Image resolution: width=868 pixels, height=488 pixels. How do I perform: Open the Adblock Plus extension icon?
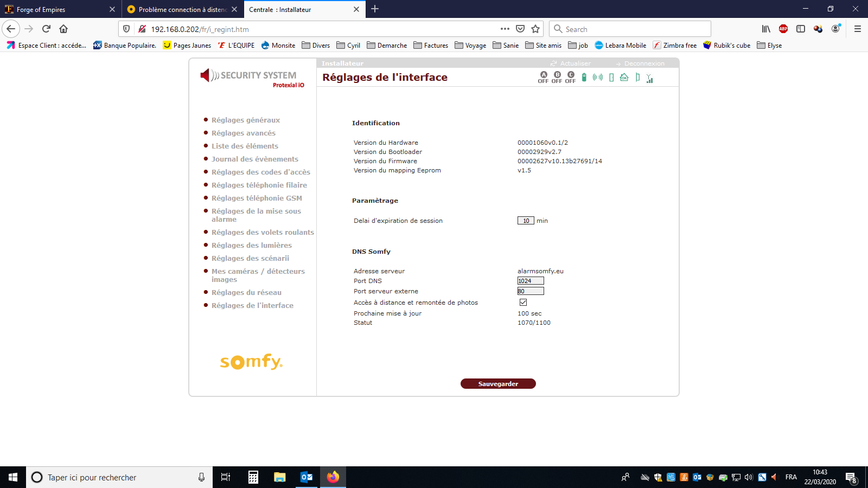[x=783, y=29]
